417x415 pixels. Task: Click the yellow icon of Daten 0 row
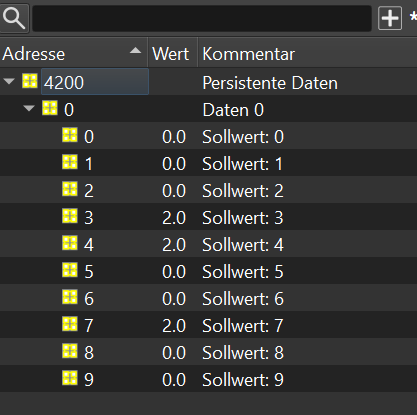click(50, 108)
